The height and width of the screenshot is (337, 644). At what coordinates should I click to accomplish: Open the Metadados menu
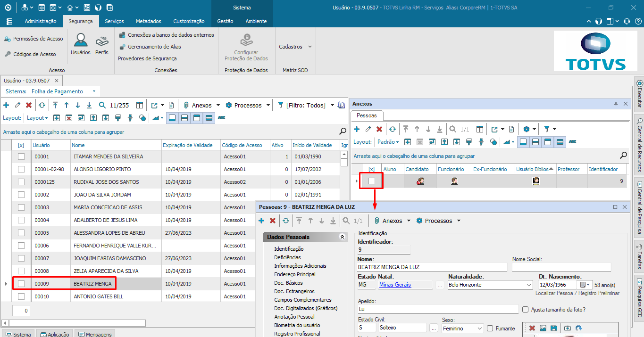click(148, 21)
